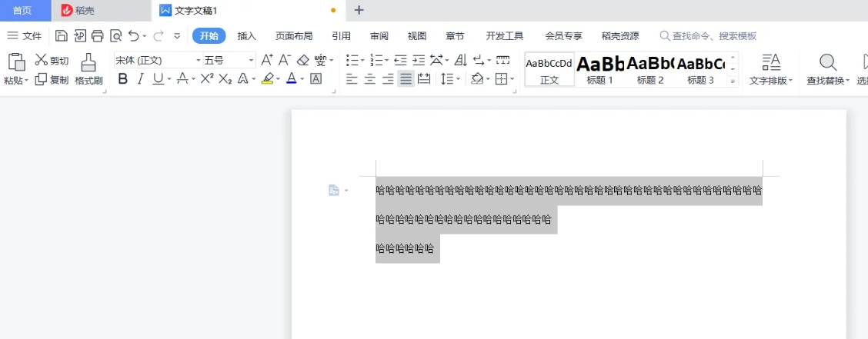Toggle justified alignment
This screenshot has height=339, width=868.
tap(406, 79)
